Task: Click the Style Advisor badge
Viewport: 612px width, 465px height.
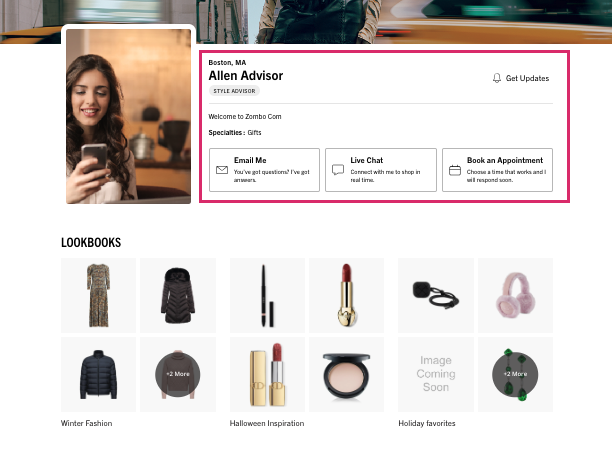Action: [x=234, y=91]
